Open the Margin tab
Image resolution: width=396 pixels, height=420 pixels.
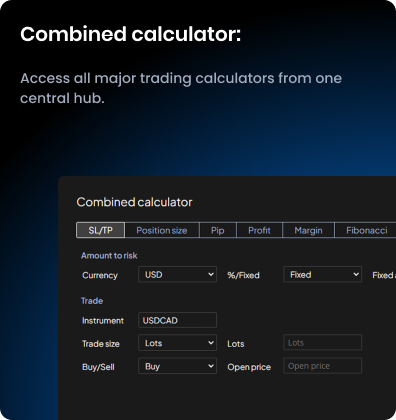pos(308,230)
